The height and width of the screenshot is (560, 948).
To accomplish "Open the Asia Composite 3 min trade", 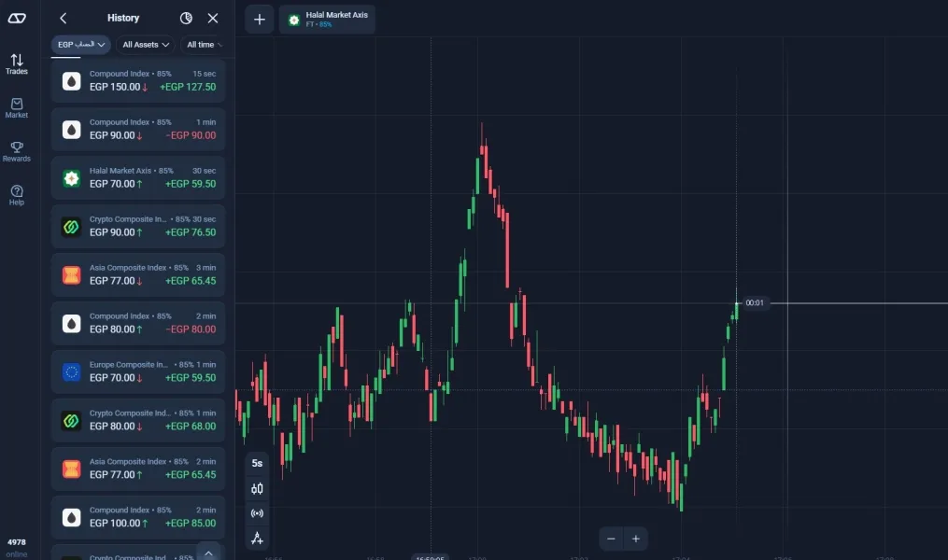I will coord(138,274).
